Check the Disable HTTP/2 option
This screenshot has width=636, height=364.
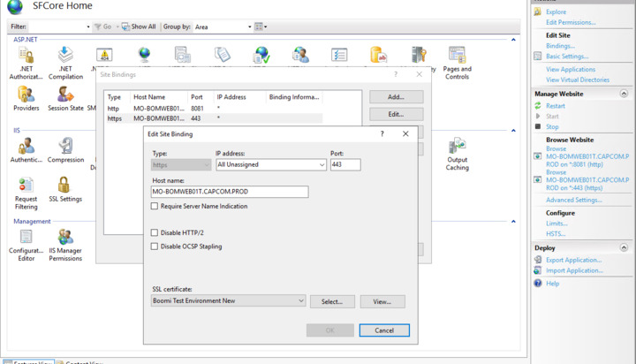point(155,233)
